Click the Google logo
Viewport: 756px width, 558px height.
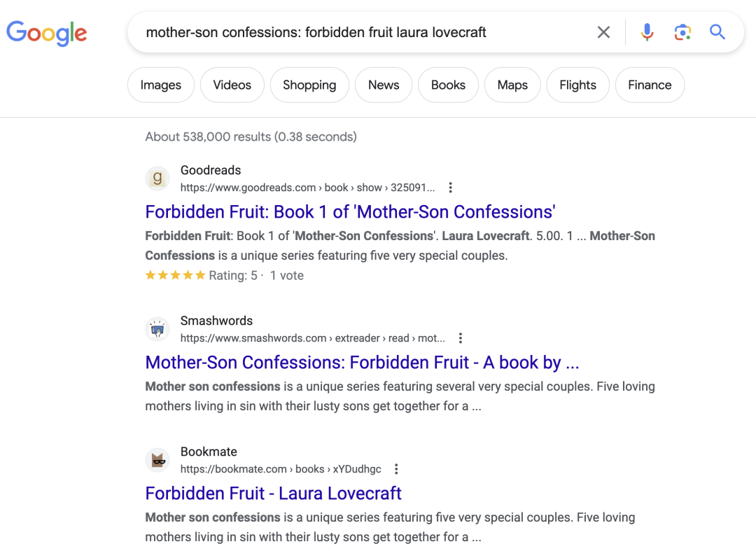pyautogui.click(x=46, y=33)
